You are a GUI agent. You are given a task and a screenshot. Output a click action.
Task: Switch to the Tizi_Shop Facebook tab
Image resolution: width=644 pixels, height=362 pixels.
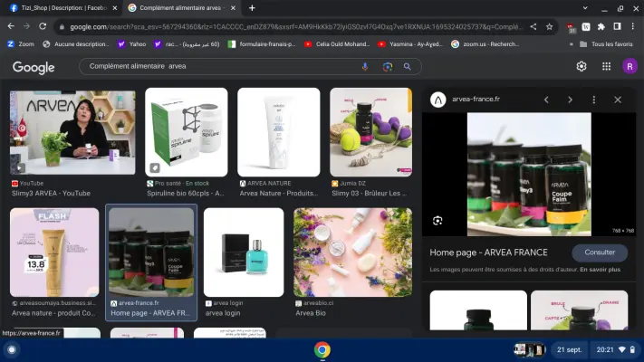(x=62, y=8)
